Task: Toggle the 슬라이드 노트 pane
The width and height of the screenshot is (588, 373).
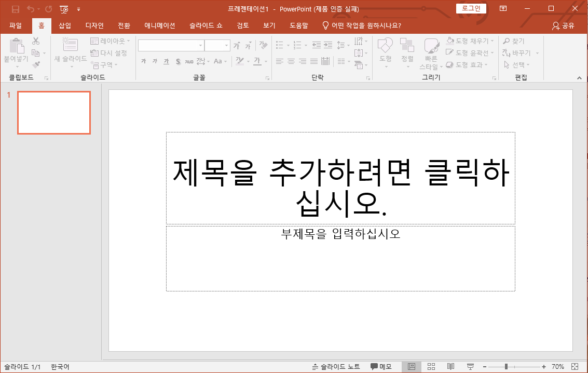Action: click(x=336, y=367)
